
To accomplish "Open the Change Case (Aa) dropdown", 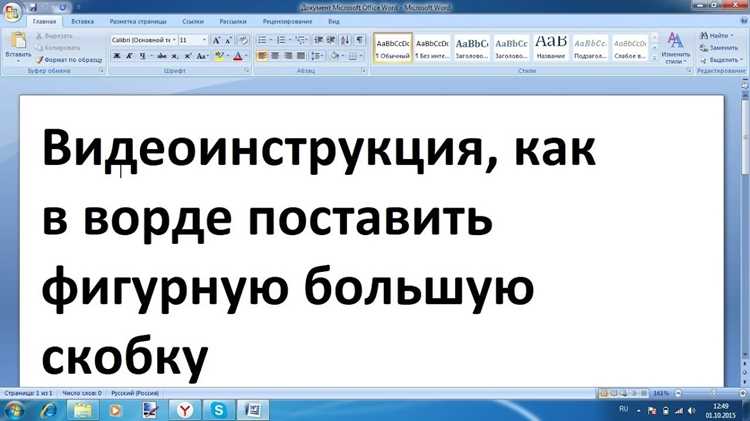I will (x=202, y=56).
